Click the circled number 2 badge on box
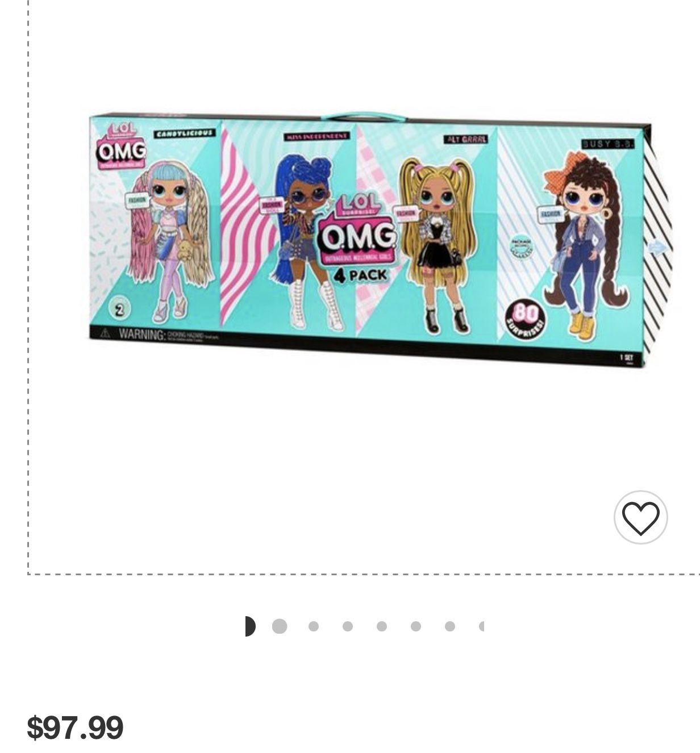700x753 pixels. click(x=120, y=309)
